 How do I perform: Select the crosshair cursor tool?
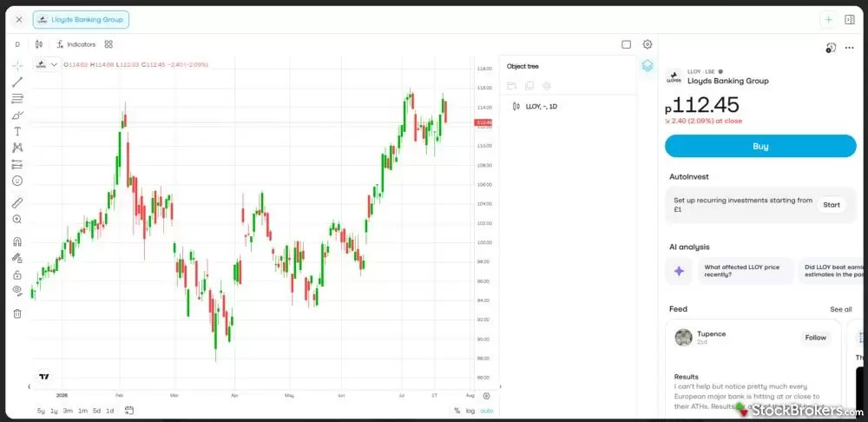coord(17,67)
